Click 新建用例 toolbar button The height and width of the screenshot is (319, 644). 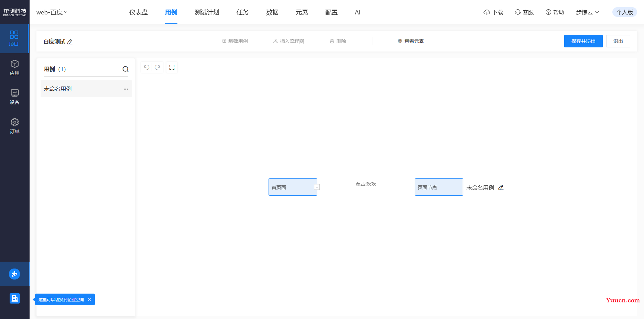coord(235,41)
